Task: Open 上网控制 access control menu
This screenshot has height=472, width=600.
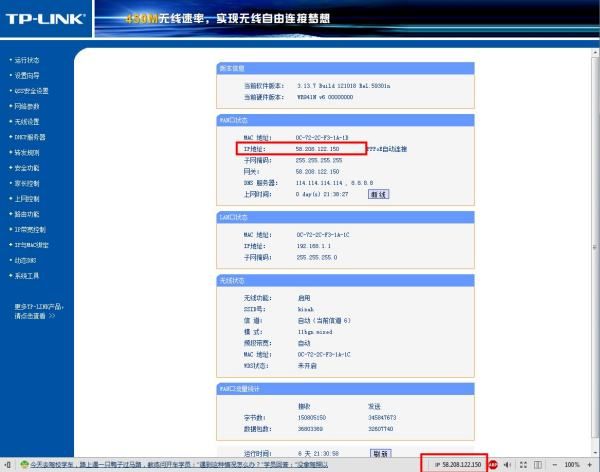Action: [27, 199]
